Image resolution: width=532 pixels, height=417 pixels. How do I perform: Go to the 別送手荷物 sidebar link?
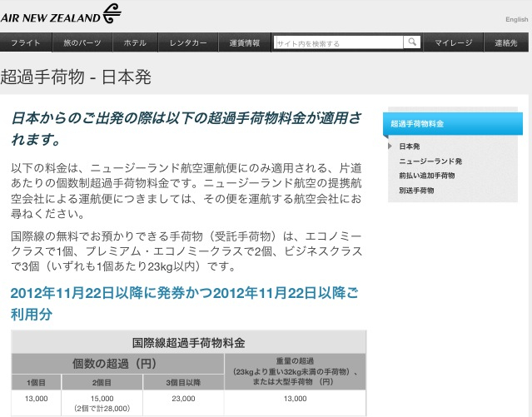417,191
